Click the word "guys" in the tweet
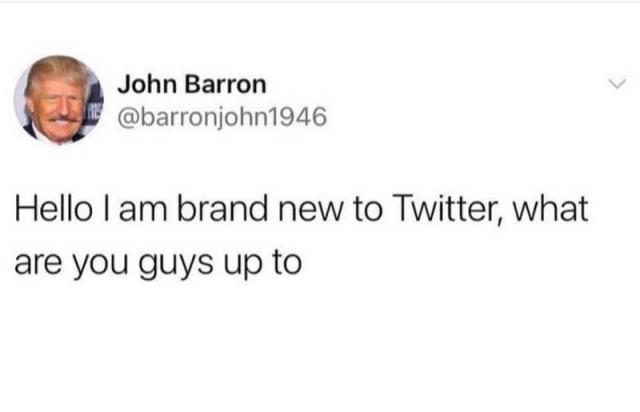This screenshot has height=412, width=640. 176,264
